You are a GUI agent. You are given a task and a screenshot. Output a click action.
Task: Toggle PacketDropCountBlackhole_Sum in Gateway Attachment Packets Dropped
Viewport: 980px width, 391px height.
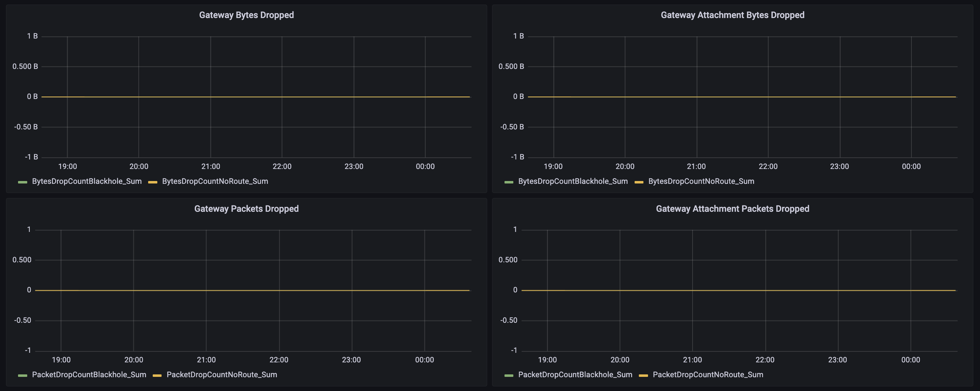click(575, 375)
